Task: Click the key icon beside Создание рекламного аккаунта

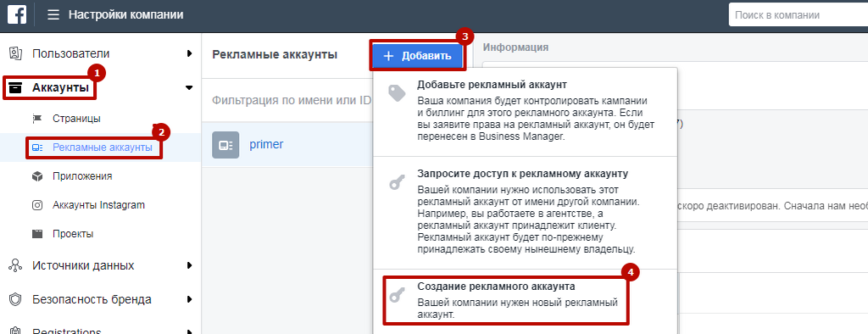Action: (397, 295)
